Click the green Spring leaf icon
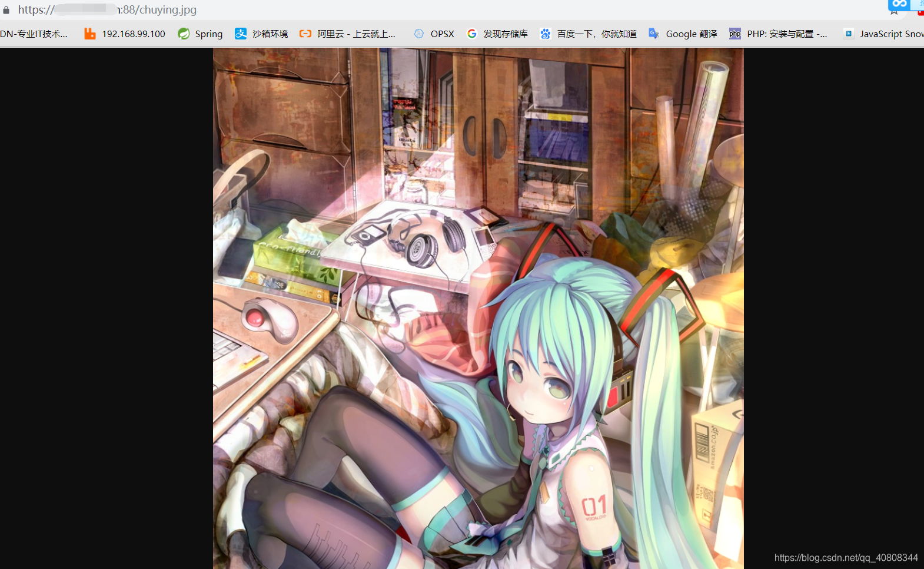This screenshot has width=924, height=569. [184, 34]
